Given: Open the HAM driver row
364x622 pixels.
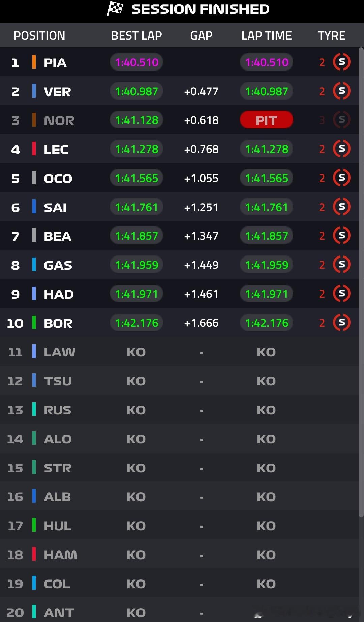Looking at the screenshot, I should coord(179,554).
